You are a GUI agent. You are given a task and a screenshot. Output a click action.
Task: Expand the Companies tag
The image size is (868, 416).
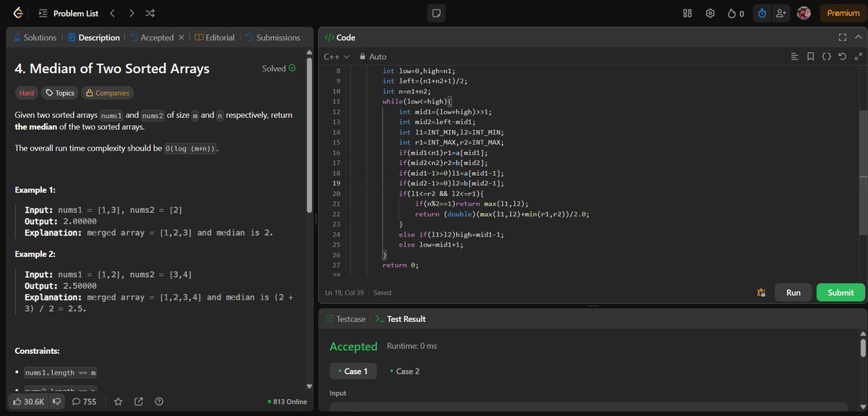pos(107,93)
